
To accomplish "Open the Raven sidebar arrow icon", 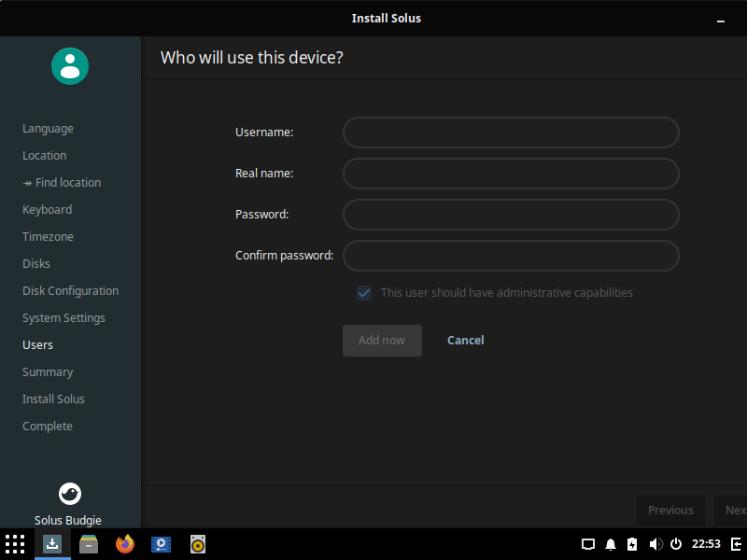I will pos(737,544).
